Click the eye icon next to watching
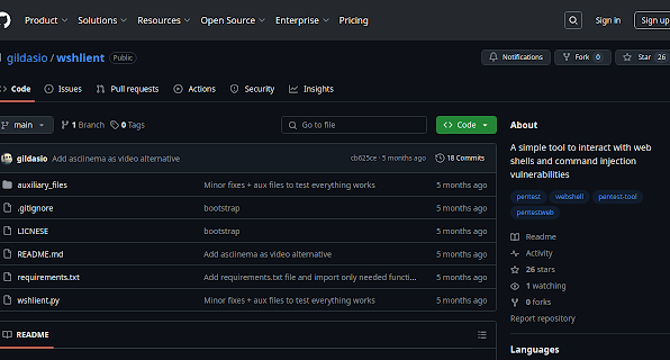Viewport: 670px width, 360px height. click(515, 286)
